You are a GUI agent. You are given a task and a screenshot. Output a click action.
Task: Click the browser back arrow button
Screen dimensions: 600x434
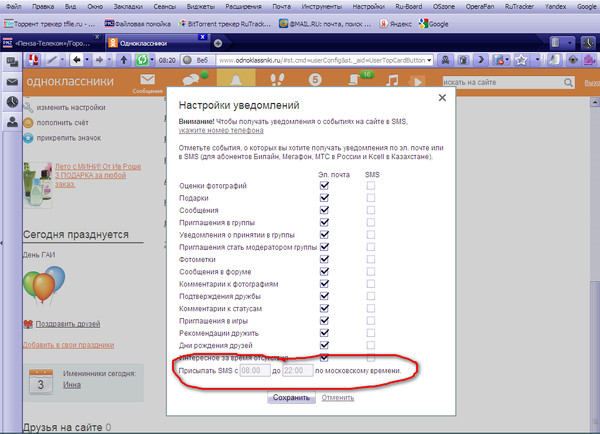pyautogui.click(x=77, y=60)
